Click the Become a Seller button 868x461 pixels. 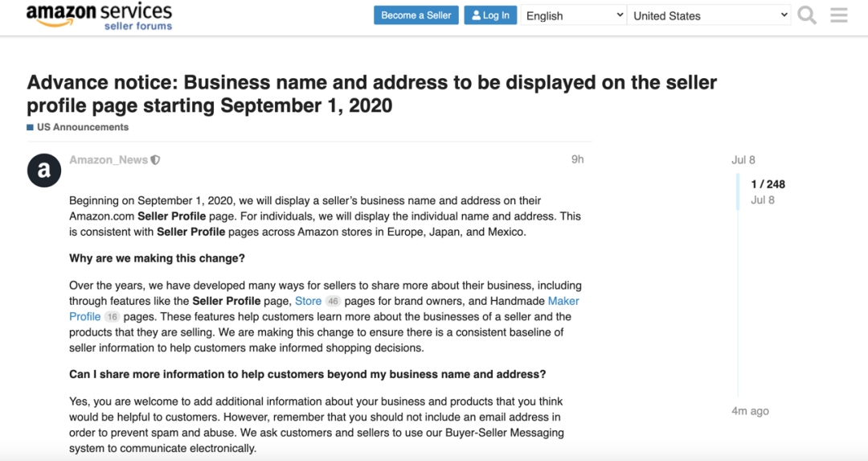pyautogui.click(x=416, y=15)
